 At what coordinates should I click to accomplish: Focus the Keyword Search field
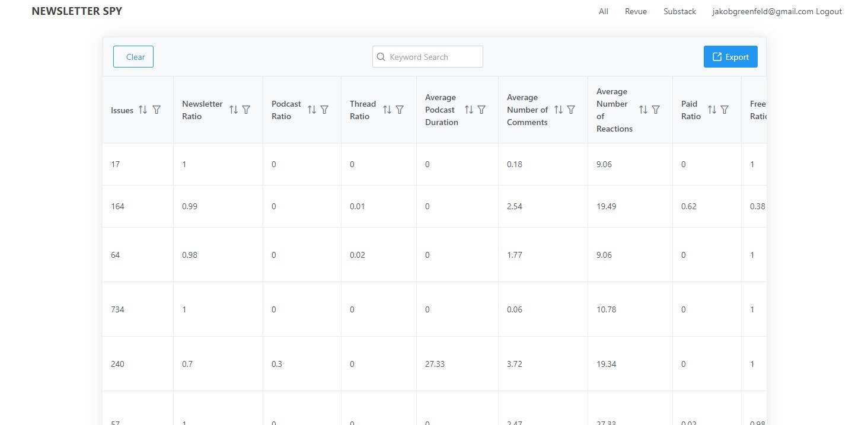427,57
